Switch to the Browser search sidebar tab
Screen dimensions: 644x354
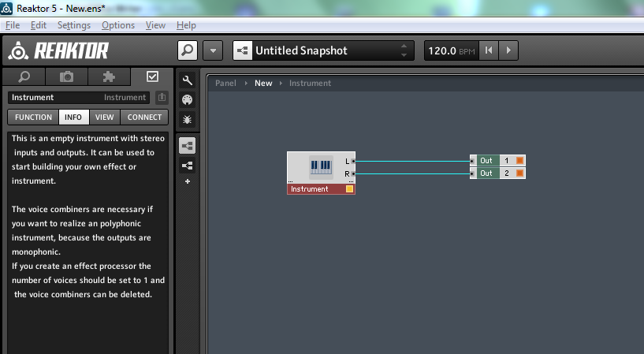coord(24,76)
